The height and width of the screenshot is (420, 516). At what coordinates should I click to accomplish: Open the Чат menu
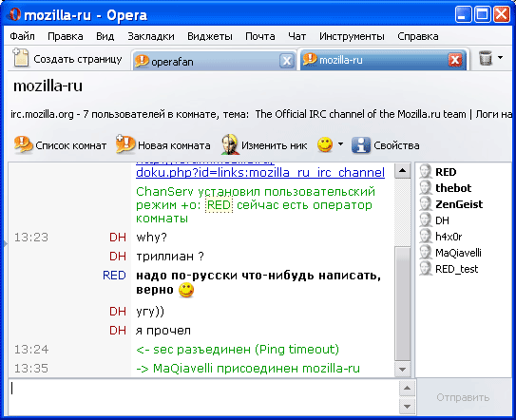pos(296,36)
